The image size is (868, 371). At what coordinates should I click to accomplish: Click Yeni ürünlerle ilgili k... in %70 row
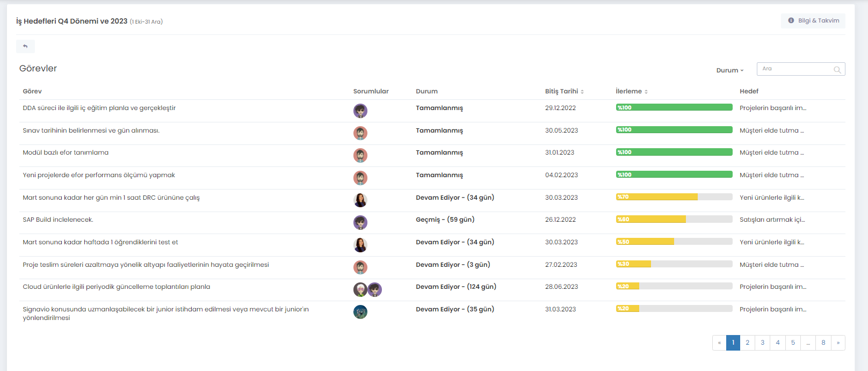(772, 198)
